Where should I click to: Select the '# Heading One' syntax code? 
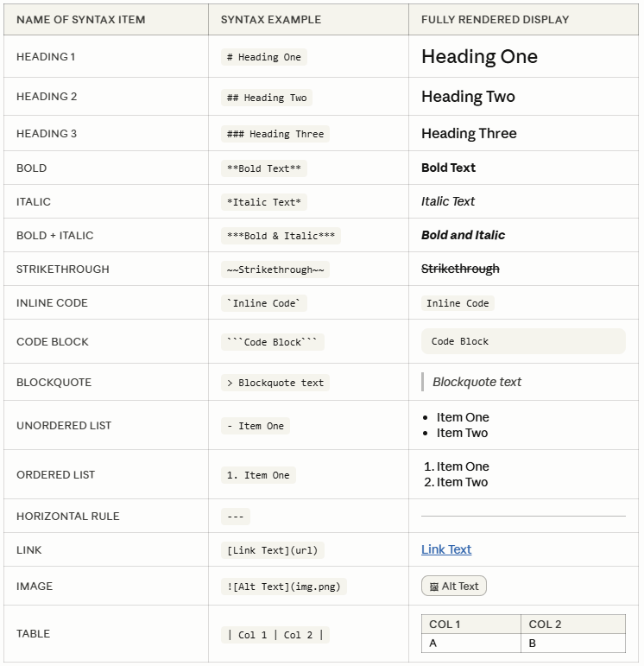pyautogui.click(x=264, y=57)
